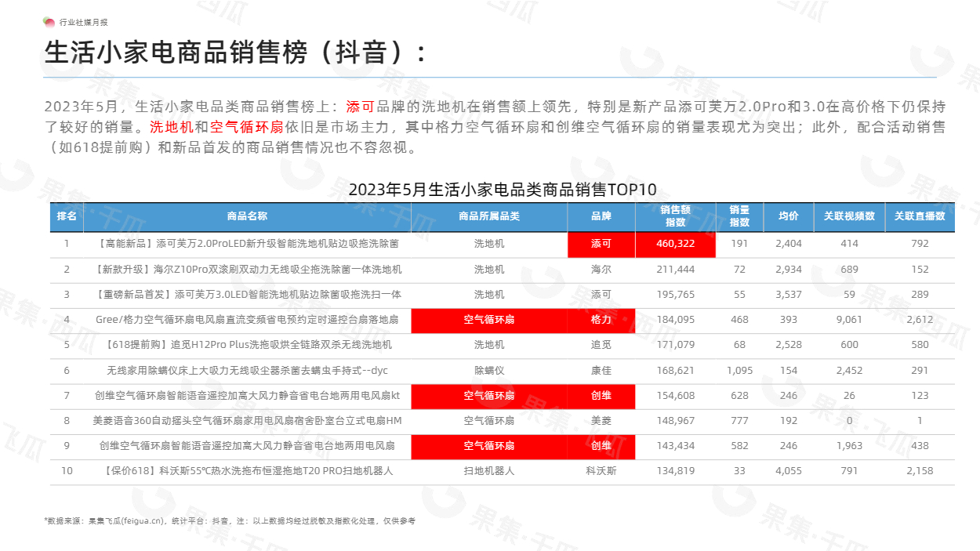Click the sales index value 171,079
Image resolution: width=980 pixels, height=551 pixels.
point(676,344)
